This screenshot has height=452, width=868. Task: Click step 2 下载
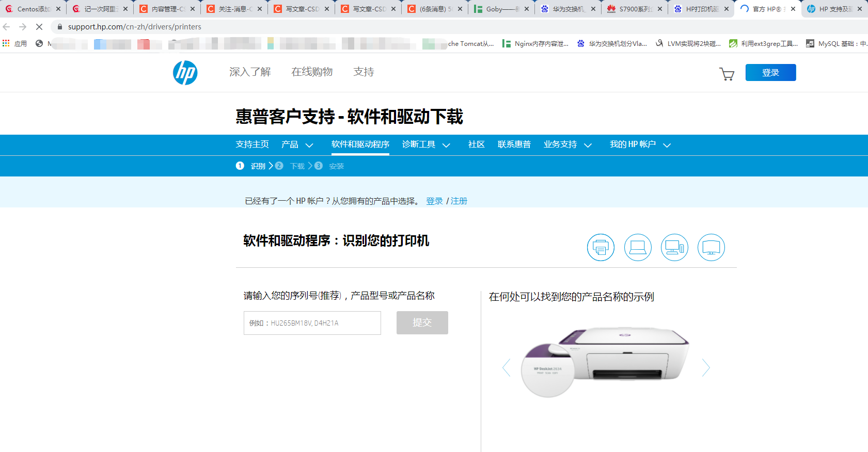click(x=290, y=166)
